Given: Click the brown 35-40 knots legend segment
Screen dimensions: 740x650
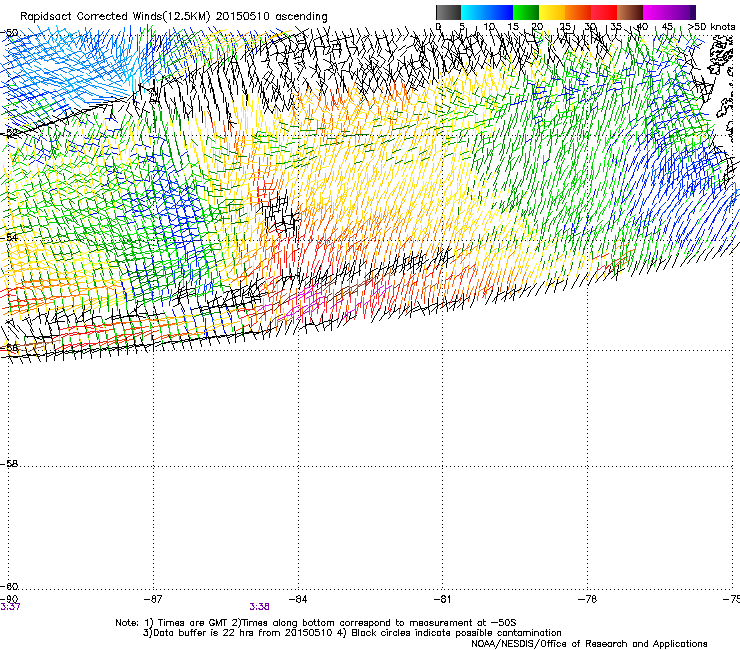Looking at the screenshot, I should coord(630,12).
